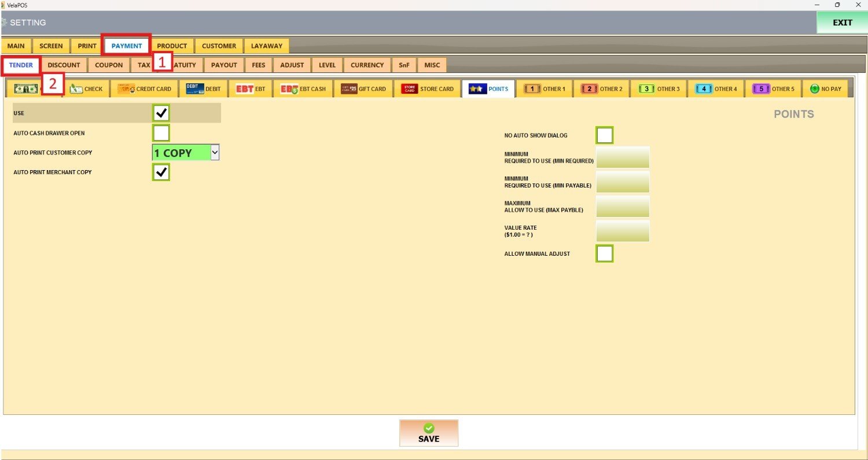The width and height of the screenshot is (868, 460).
Task: Open the Store Card tender tab
Action: click(428, 89)
